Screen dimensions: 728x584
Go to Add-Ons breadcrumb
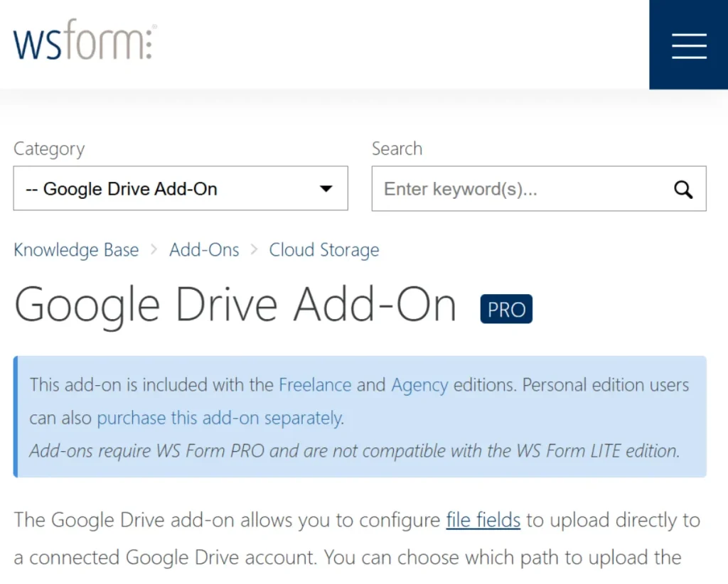point(204,250)
